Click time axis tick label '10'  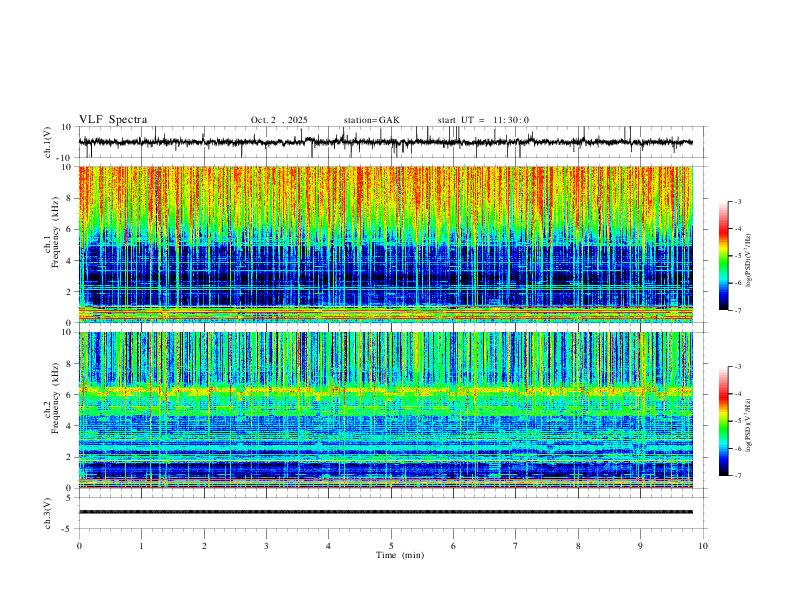tap(703, 546)
